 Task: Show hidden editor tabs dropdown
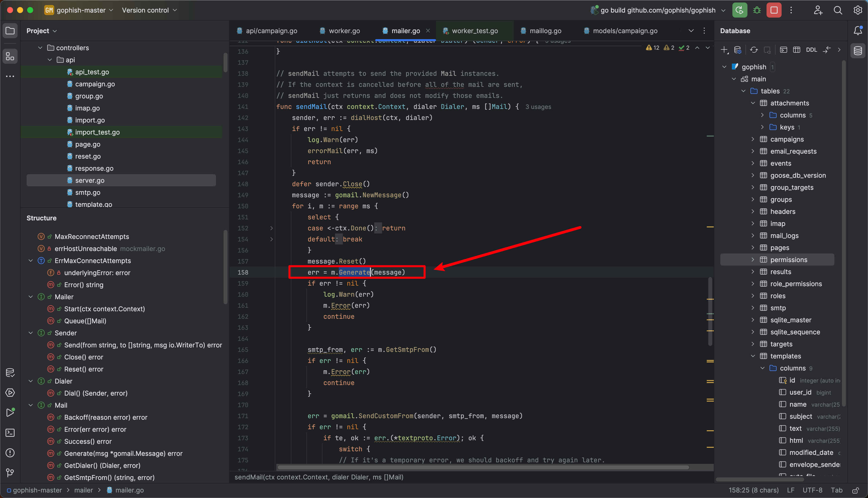click(x=691, y=31)
